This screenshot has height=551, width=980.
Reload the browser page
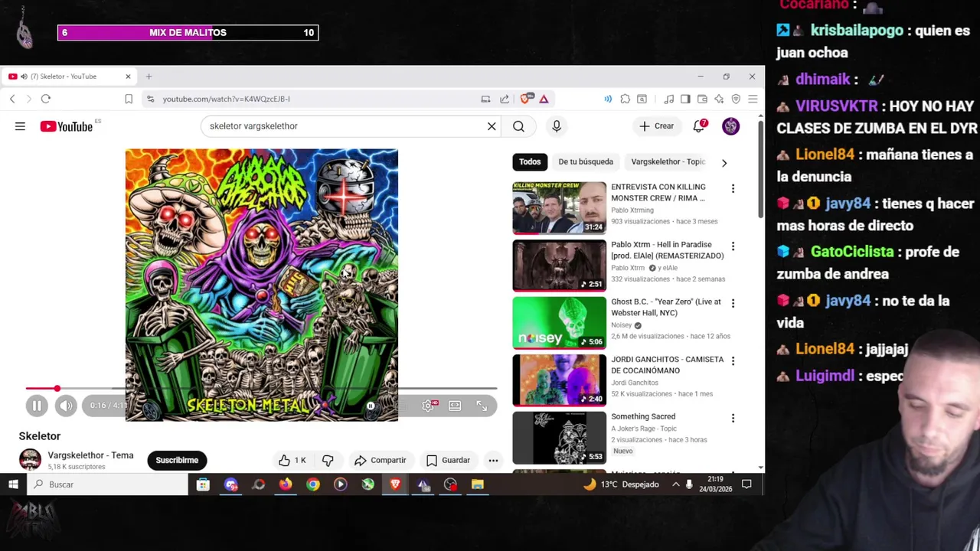coord(46,99)
